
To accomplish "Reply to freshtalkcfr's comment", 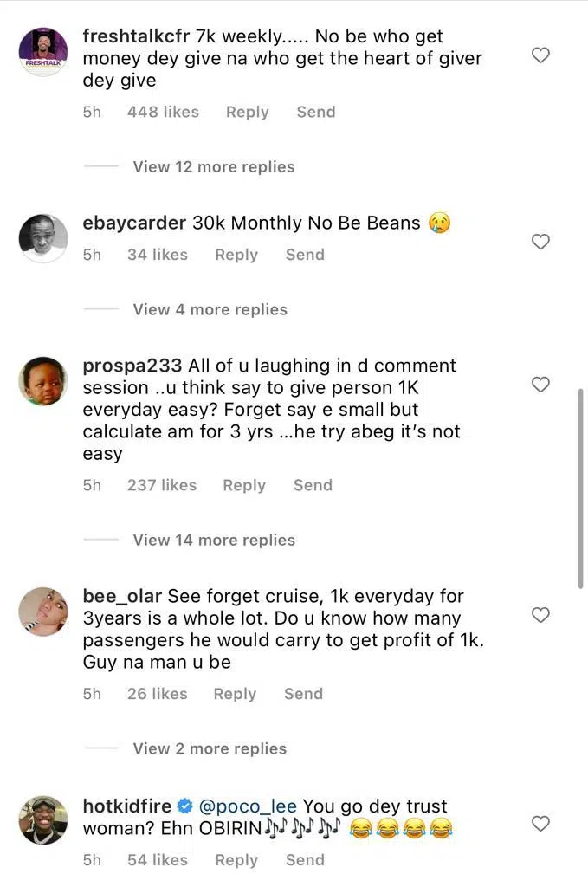I will (x=247, y=112).
